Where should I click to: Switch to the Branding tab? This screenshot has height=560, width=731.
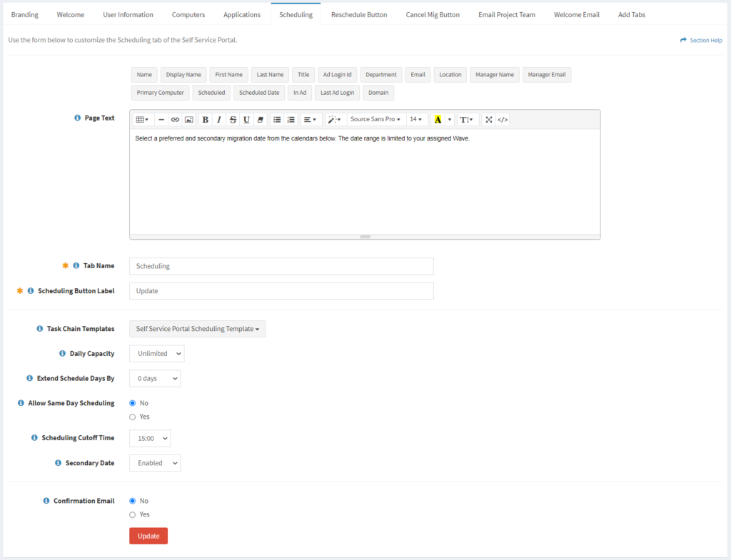pos(25,14)
